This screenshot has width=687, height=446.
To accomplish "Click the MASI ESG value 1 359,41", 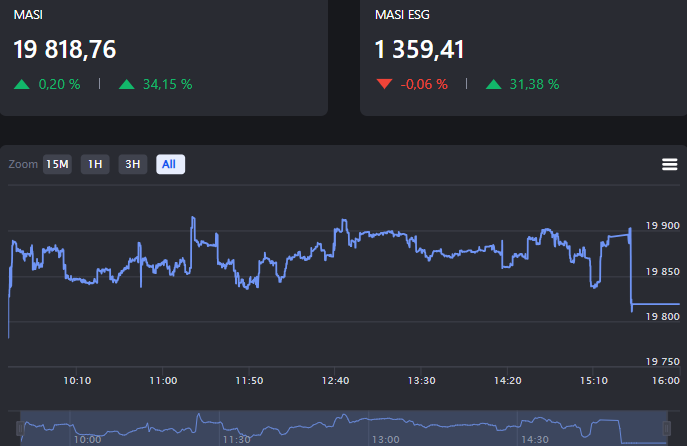I will [419, 49].
